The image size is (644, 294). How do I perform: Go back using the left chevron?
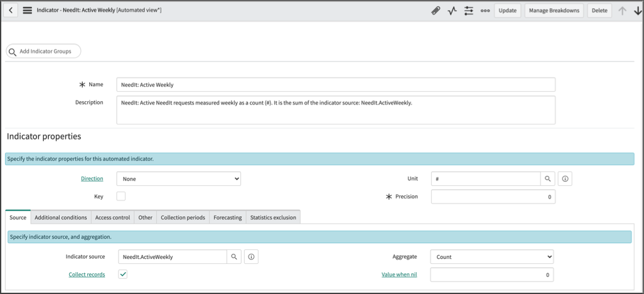click(11, 10)
